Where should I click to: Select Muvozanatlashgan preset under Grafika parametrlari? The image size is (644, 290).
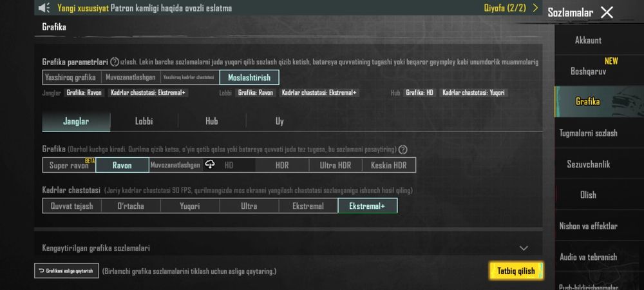coord(130,77)
